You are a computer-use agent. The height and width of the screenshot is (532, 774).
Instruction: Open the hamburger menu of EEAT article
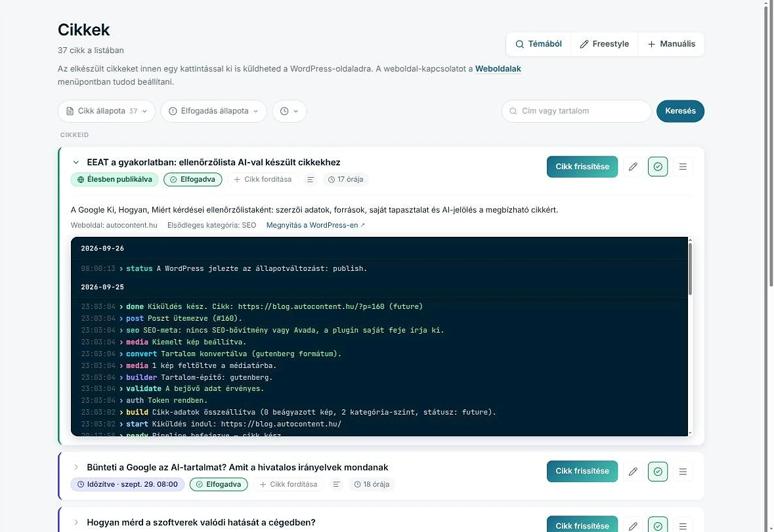tap(683, 167)
